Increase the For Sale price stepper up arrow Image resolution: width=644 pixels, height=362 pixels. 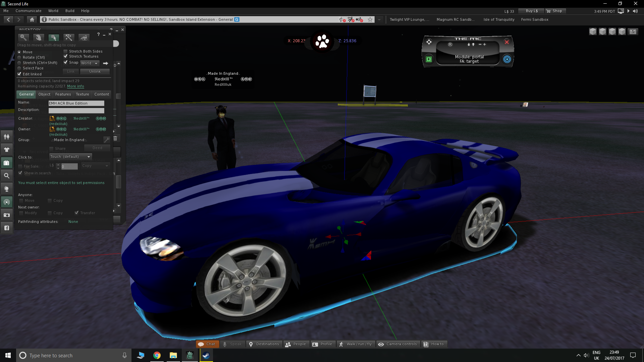58,165
